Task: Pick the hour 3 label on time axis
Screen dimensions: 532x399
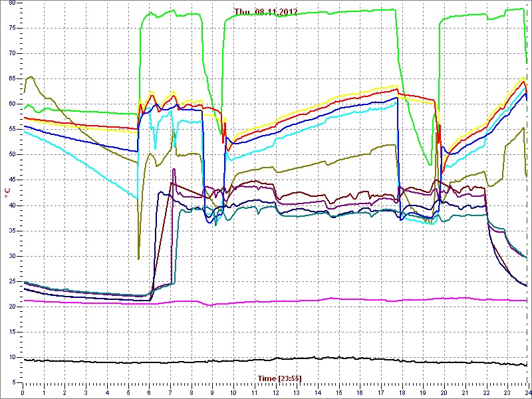Action: point(86,392)
